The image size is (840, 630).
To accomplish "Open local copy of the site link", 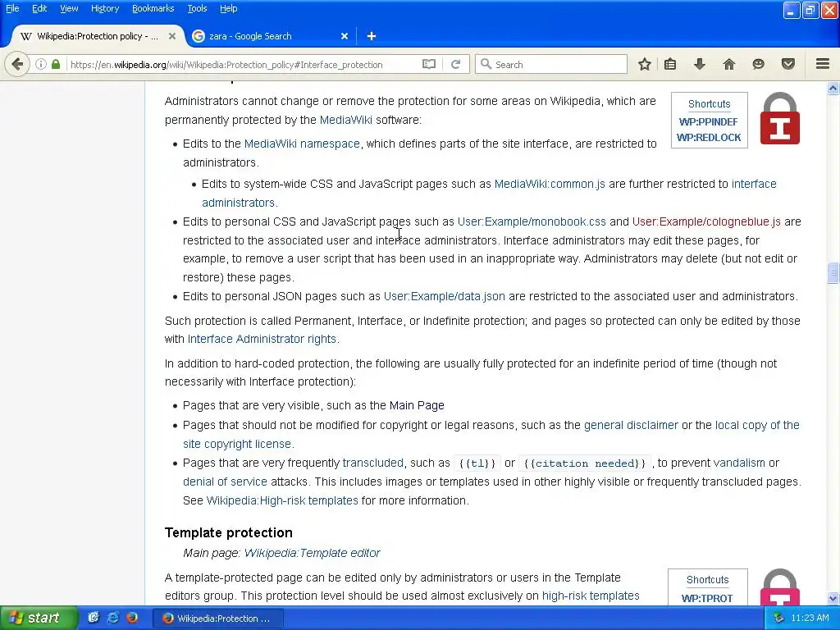I will (x=757, y=426).
